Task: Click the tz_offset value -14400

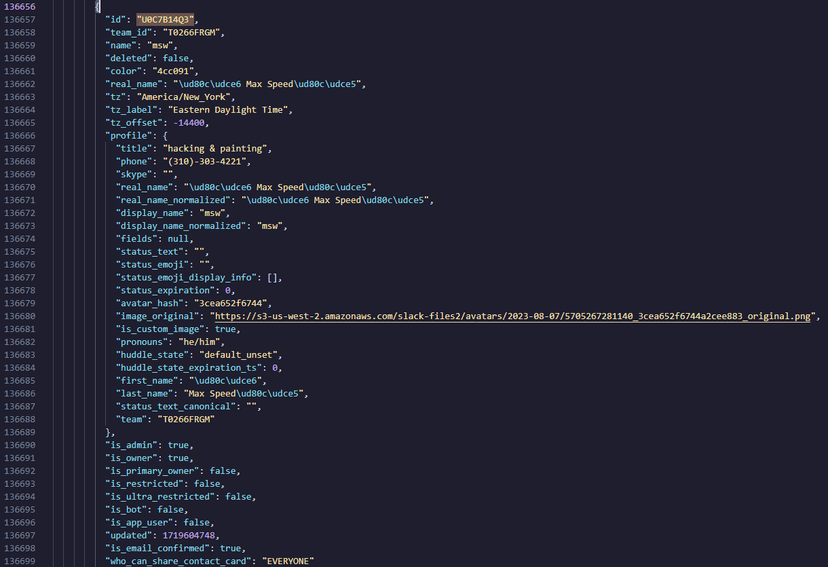Action: click(x=190, y=123)
